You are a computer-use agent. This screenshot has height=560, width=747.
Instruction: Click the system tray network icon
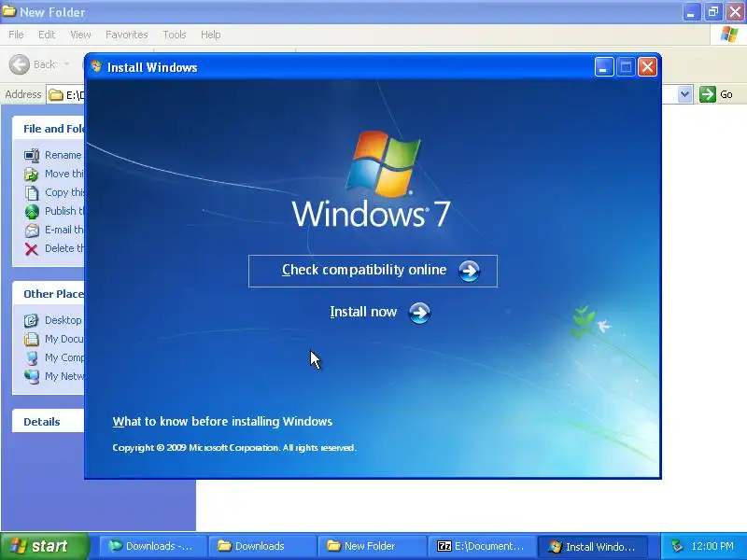(x=677, y=546)
